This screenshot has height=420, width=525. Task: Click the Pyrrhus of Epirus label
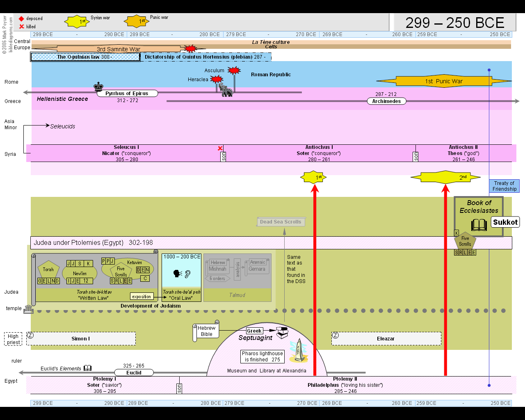pyautogui.click(x=127, y=94)
